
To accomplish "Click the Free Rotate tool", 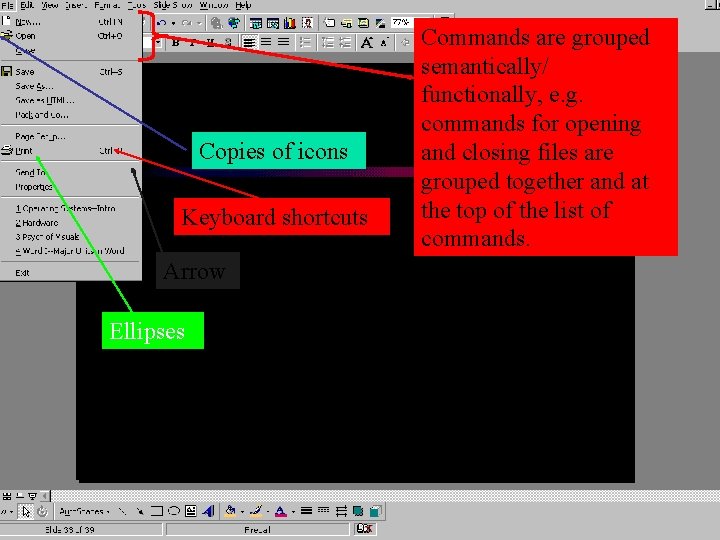I will 42,511.
